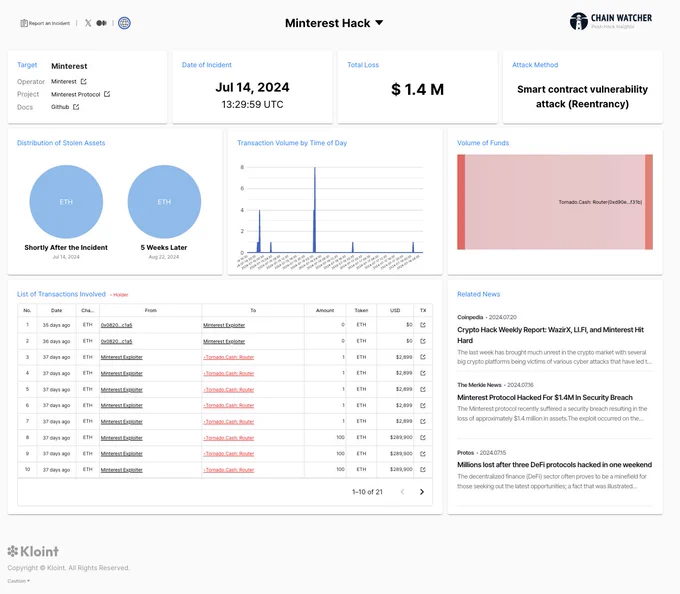Open TX link icon for row 6

coord(423,405)
